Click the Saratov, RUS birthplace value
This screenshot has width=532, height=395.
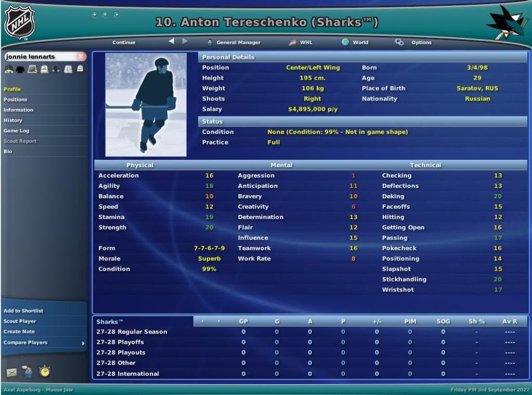pyautogui.click(x=477, y=88)
